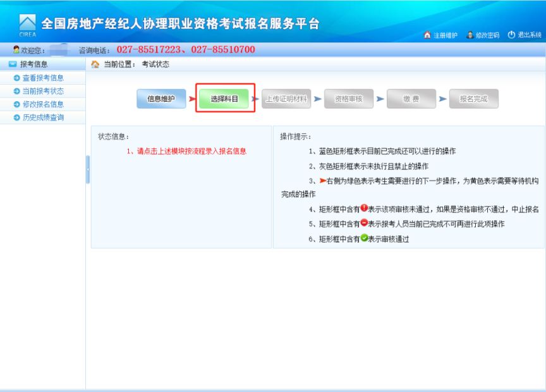This screenshot has height=392, width=546.
Task: Click the green 选择科目 step button
Action: coord(224,99)
